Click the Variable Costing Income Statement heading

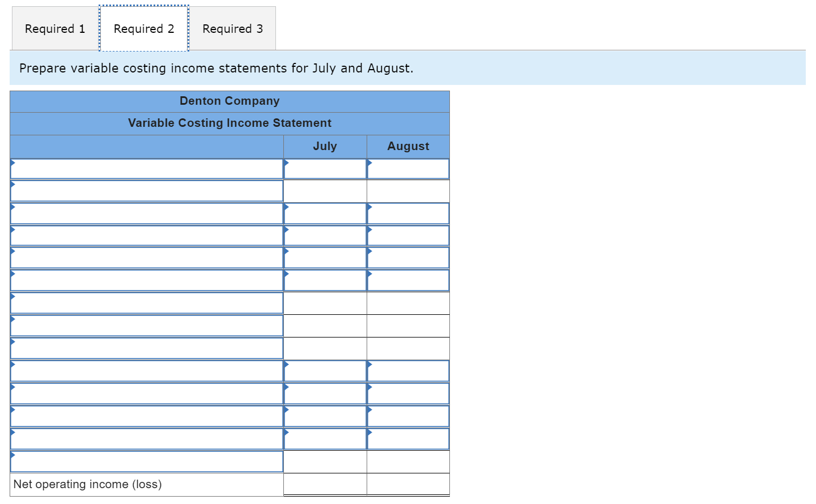(x=229, y=123)
